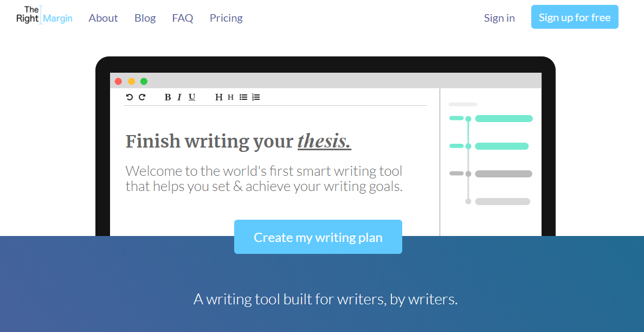
Task: Select the gray third timeline milestone dot
Action: pyautogui.click(x=468, y=174)
